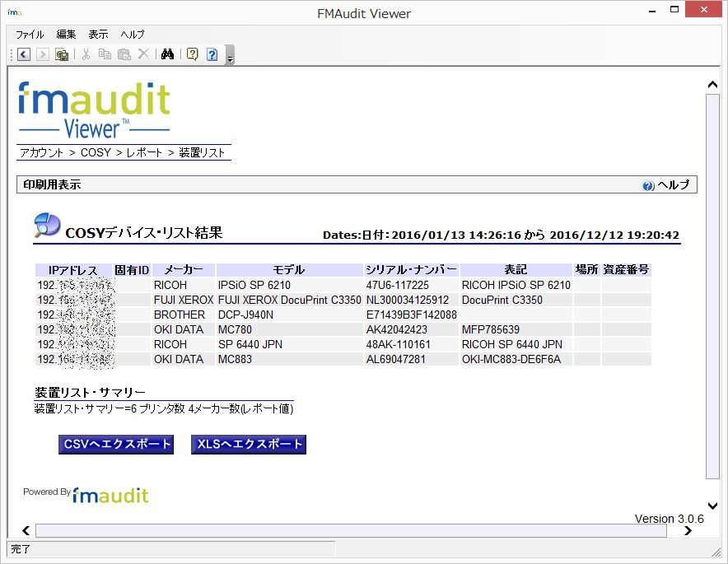
Task: Click serial number 47U6-117225
Action: pos(398,285)
